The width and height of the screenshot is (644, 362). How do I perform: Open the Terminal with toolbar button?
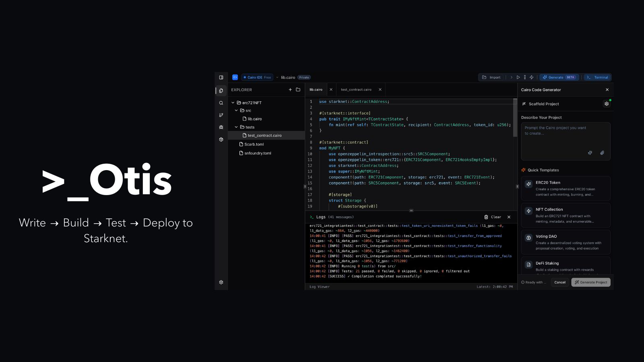tap(598, 77)
